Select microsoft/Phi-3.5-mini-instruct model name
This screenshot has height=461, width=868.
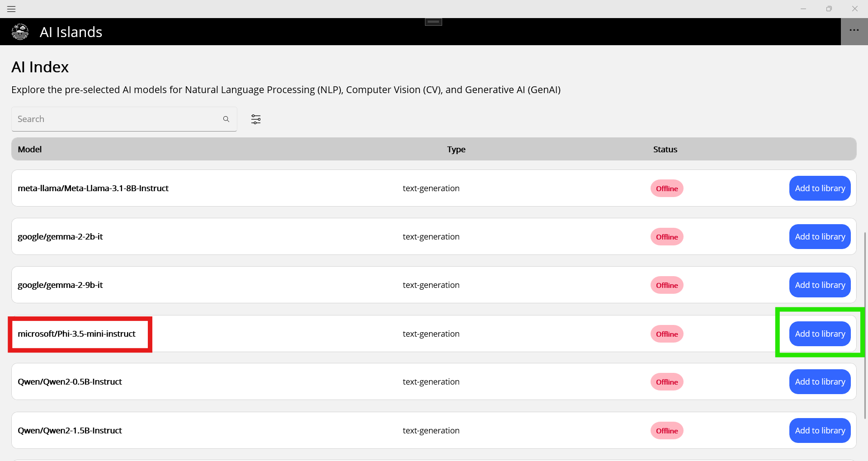pos(76,334)
